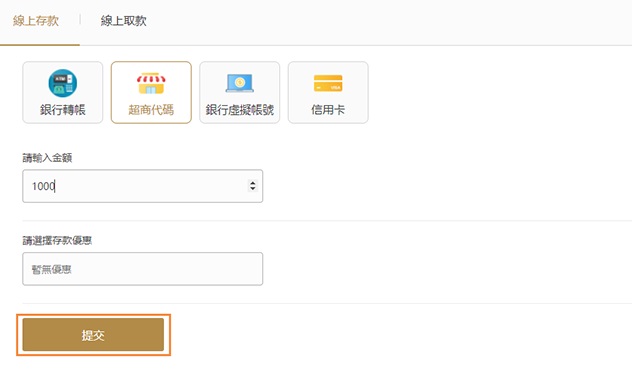Open the 線上取款 tab
632x369 pixels.
pos(124,21)
